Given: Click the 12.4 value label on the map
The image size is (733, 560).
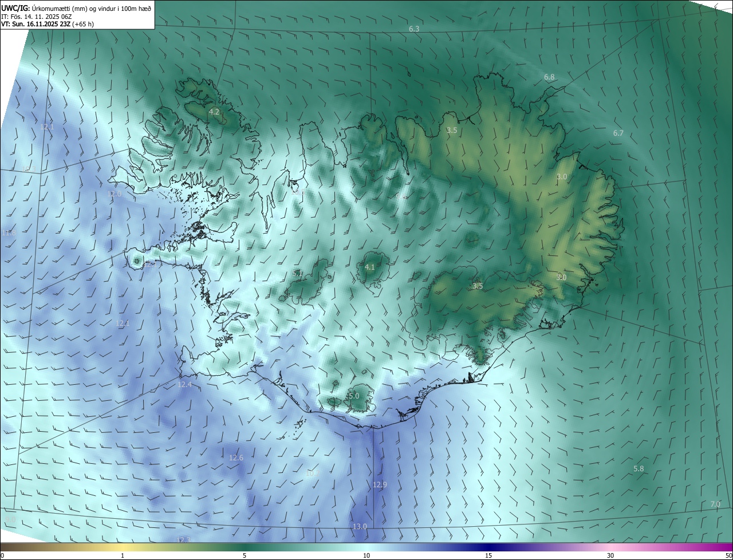Looking at the screenshot, I should pos(184,385).
